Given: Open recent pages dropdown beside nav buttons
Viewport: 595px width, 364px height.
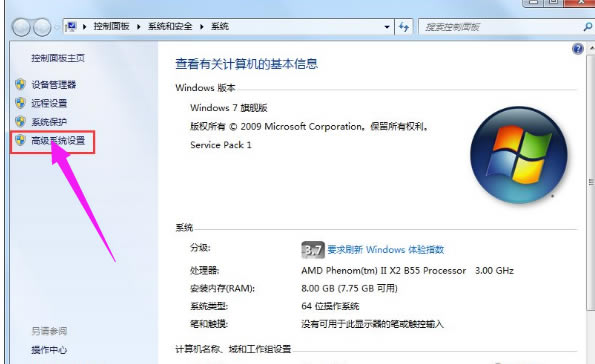Looking at the screenshot, I should tap(56, 27).
